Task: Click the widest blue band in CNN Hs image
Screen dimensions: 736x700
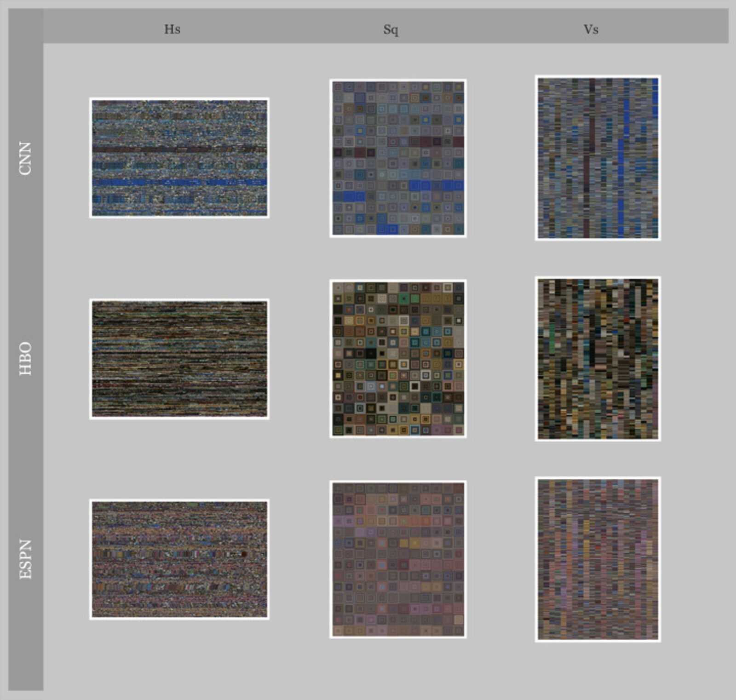Action: tap(179, 182)
